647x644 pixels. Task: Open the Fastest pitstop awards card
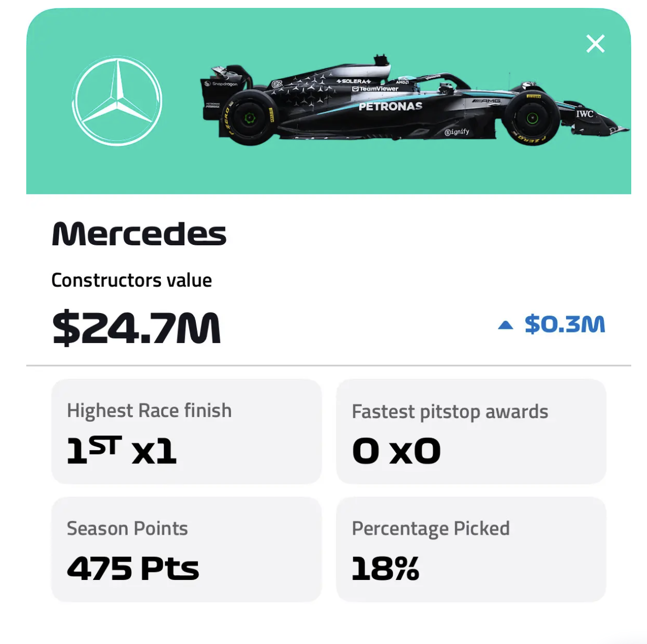tap(471, 431)
